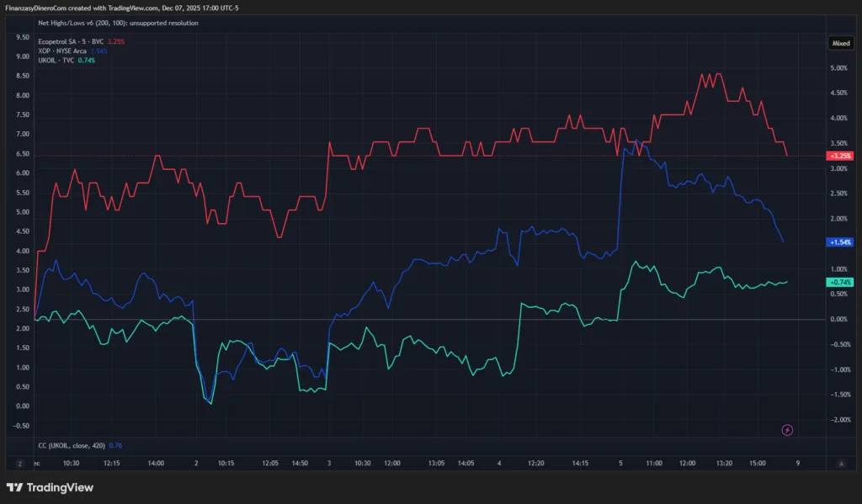Click the day 5 marker on time axis

pyautogui.click(x=620, y=463)
